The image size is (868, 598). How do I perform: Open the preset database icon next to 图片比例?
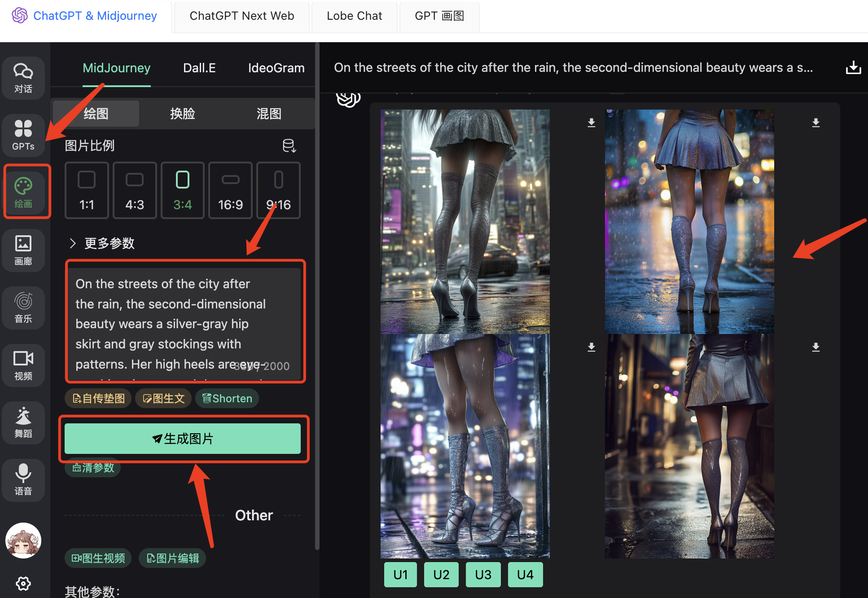pyautogui.click(x=289, y=145)
